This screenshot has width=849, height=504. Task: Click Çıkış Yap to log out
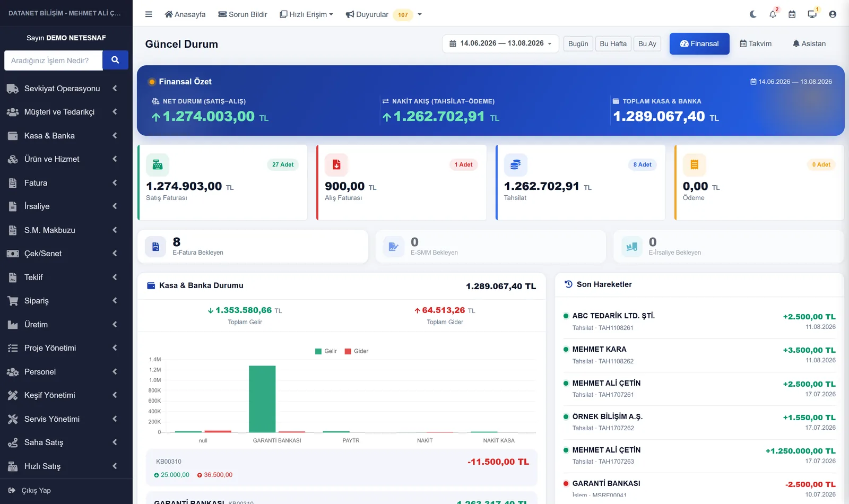coord(30,491)
